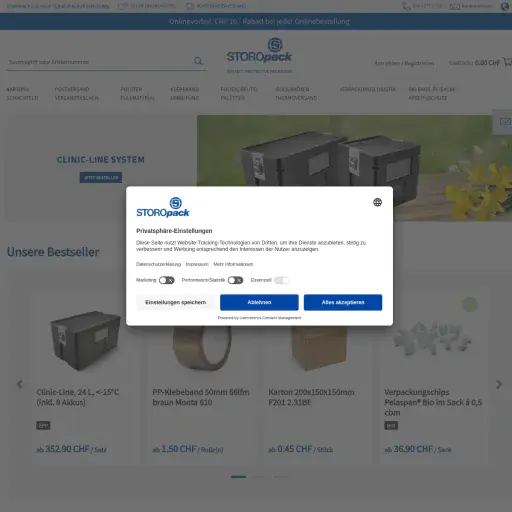
Task: Click the delivery icon for Kostenfreier Versand
Action: 190,6
